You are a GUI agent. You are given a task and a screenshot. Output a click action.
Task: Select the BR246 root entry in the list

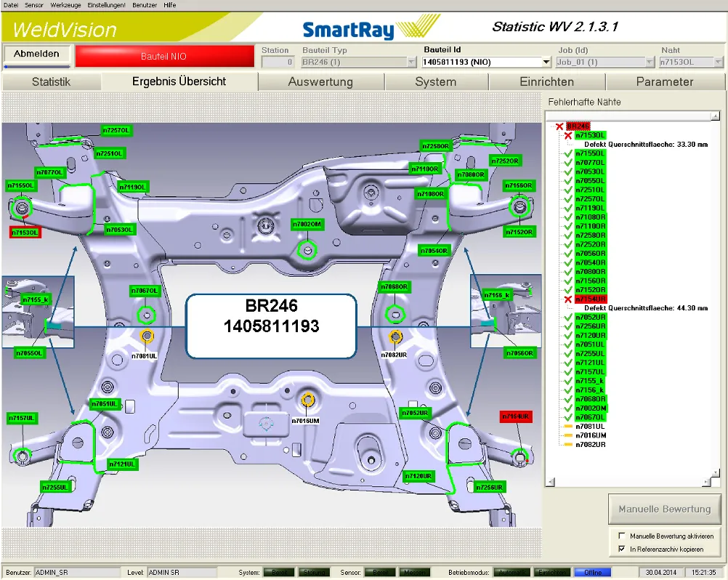[x=578, y=126]
